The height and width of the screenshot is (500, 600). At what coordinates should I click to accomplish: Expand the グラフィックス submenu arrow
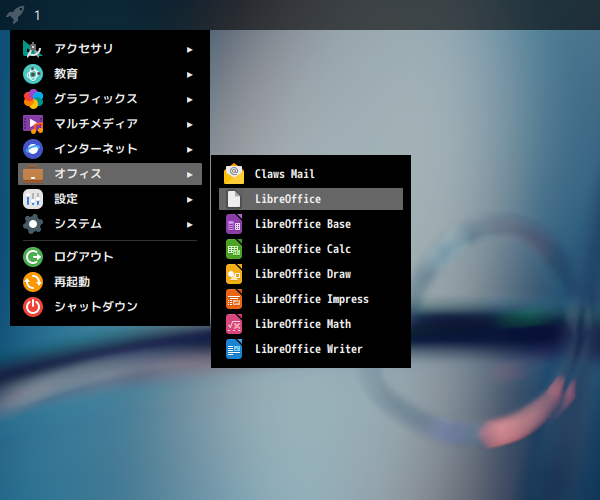tap(189, 100)
